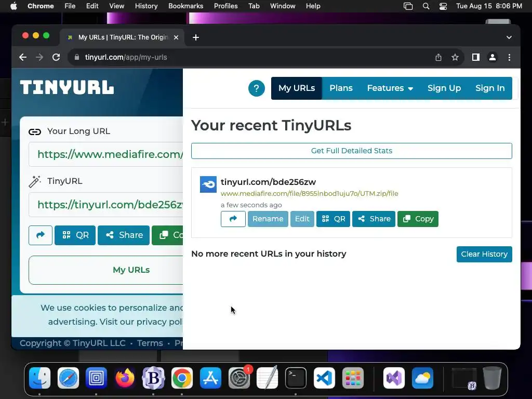Open the Bookmarks menu
532x399 pixels.
pyautogui.click(x=185, y=6)
